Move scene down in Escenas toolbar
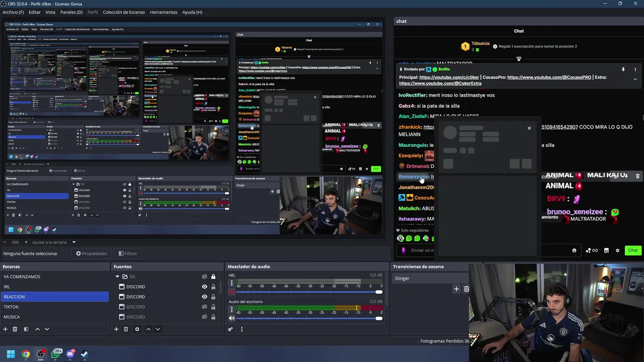Image resolution: width=644 pixels, height=362 pixels. (47, 329)
